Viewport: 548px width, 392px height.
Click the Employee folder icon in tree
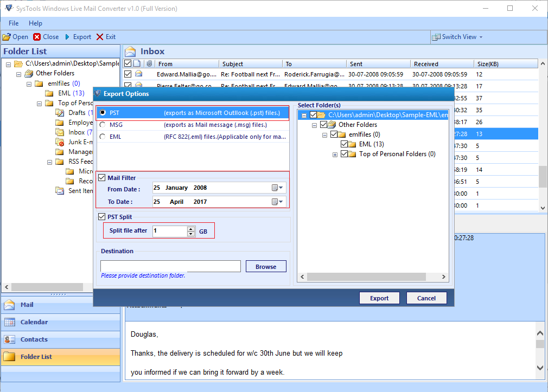(60, 123)
